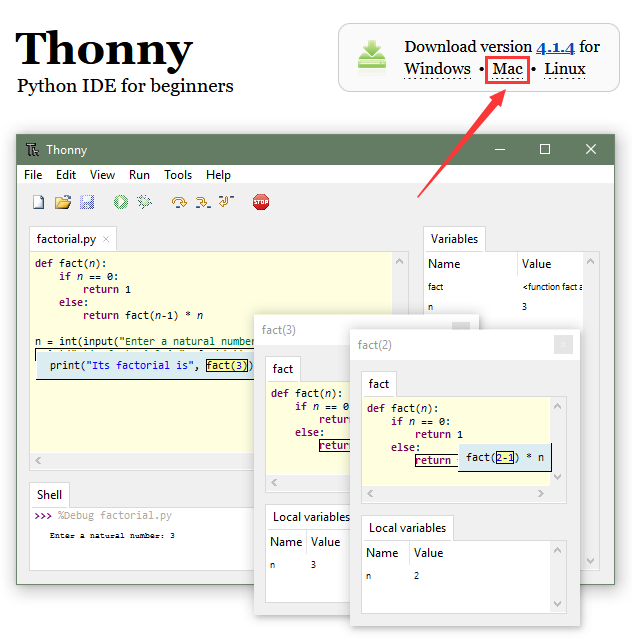Viewport: 632px width, 639px height.
Task: Select the fact tab in fact(3) window
Action: click(x=282, y=369)
